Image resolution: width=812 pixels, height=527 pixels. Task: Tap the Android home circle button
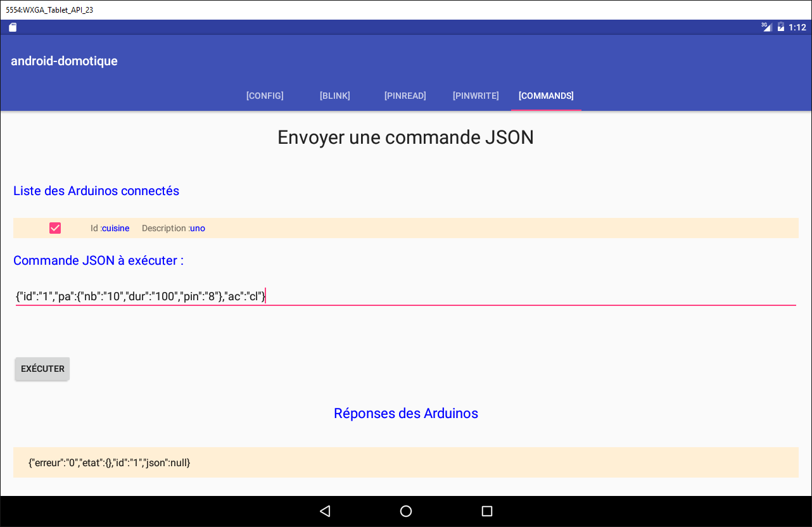[406, 511]
